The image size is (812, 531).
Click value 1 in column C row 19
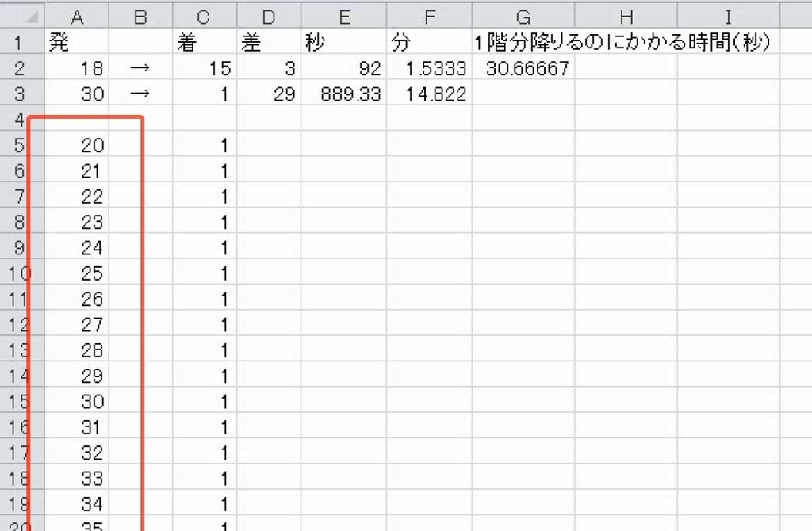click(205, 503)
